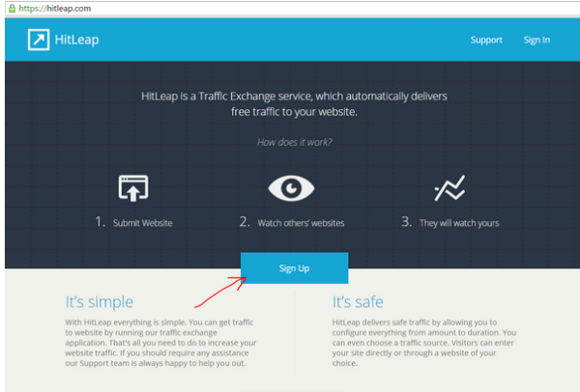
Task: Click the 'How does it work?' text
Action: (295, 142)
